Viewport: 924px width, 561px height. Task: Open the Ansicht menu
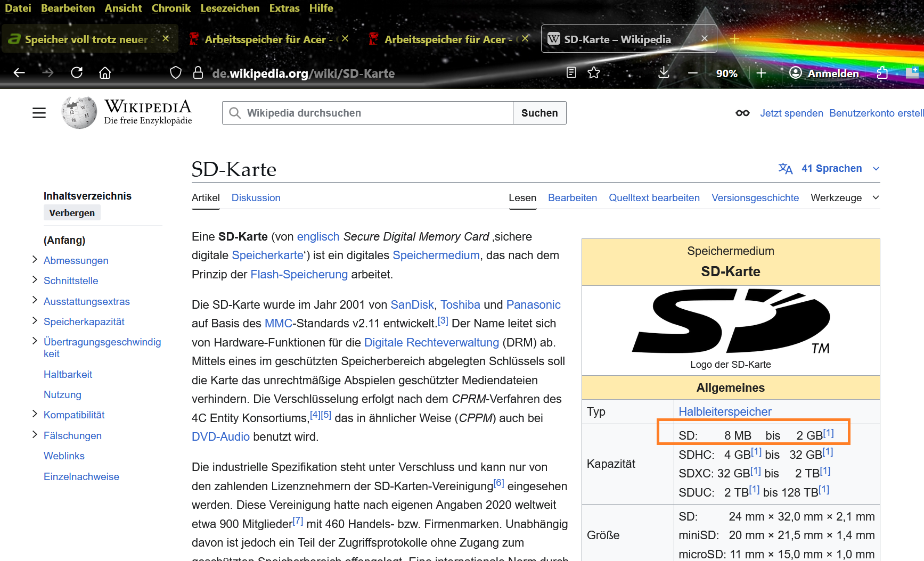[x=123, y=8]
